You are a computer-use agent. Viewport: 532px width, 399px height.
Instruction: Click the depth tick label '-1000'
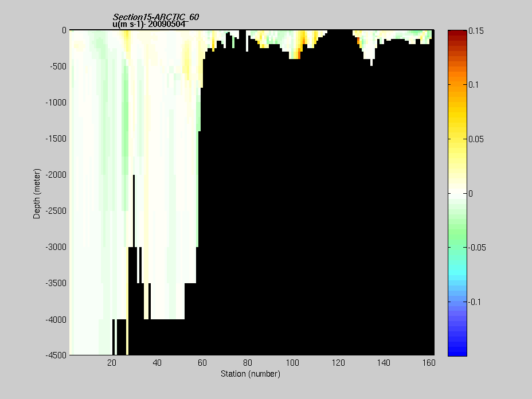tap(56, 103)
